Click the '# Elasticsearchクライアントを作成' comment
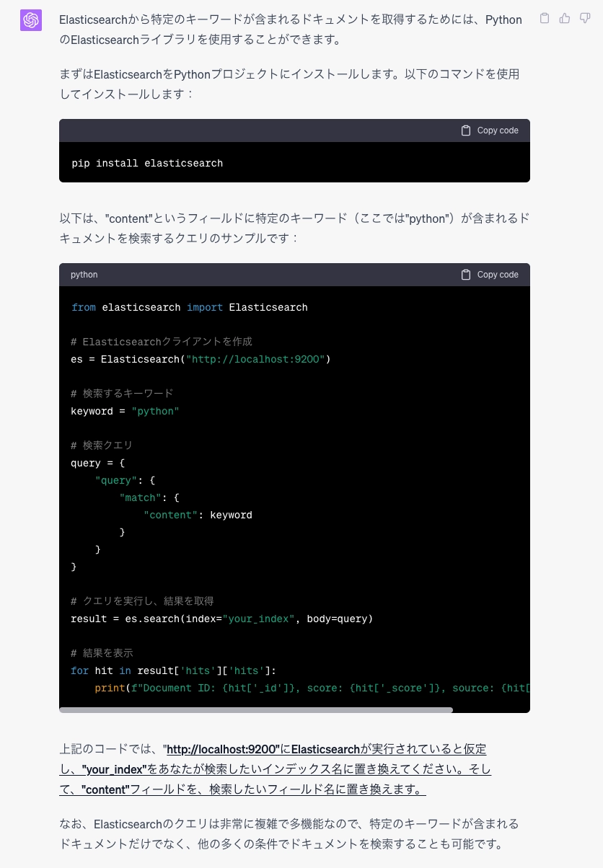The height and width of the screenshot is (868, 603). [x=162, y=342]
